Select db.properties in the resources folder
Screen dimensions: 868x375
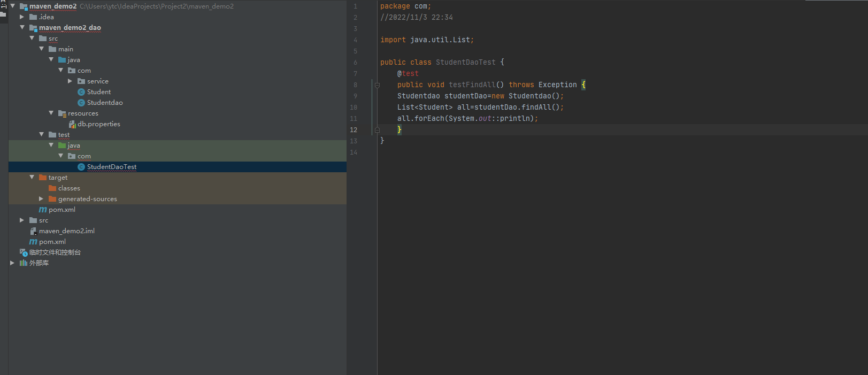point(99,124)
